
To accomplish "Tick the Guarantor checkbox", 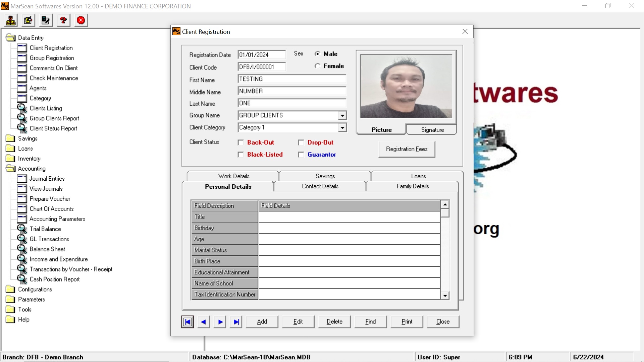I will pyautogui.click(x=301, y=155).
